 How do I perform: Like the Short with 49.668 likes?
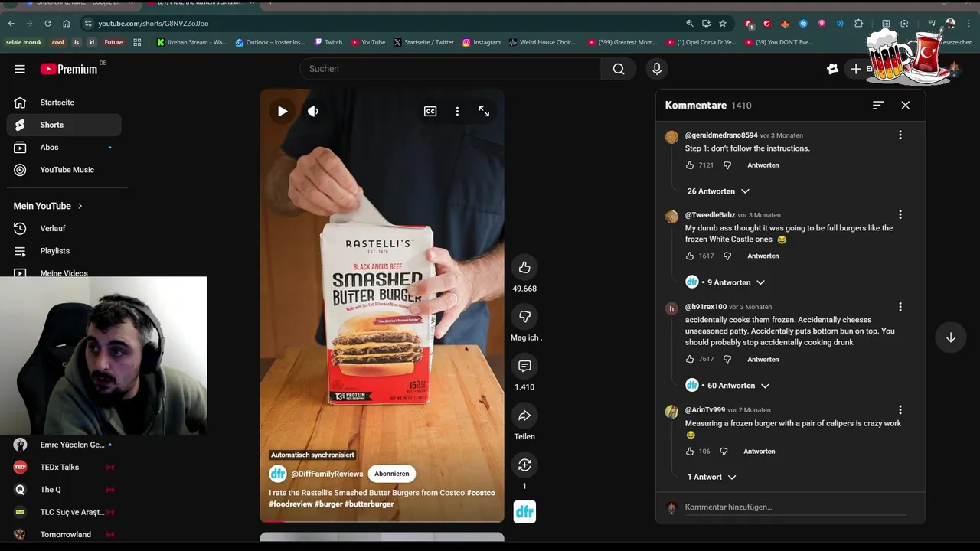click(524, 267)
